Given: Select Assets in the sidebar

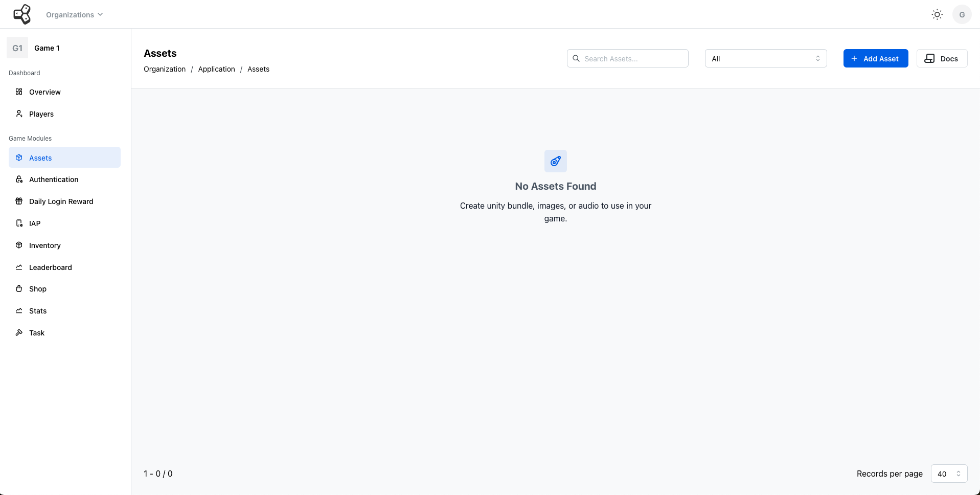Looking at the screenshot, I should pyautogui.click(x=64, y=157).
